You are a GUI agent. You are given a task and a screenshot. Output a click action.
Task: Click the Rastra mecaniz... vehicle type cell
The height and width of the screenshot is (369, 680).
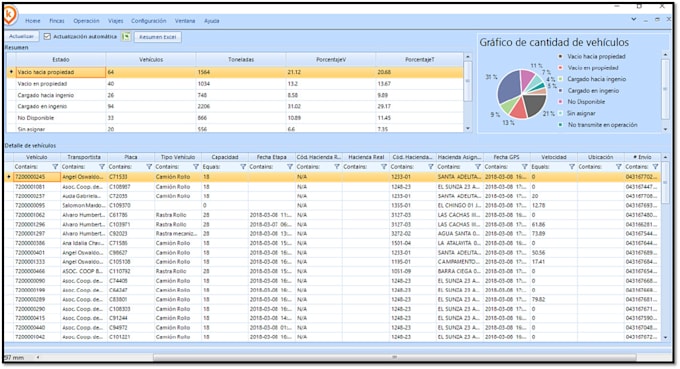(x=178, y=234)
